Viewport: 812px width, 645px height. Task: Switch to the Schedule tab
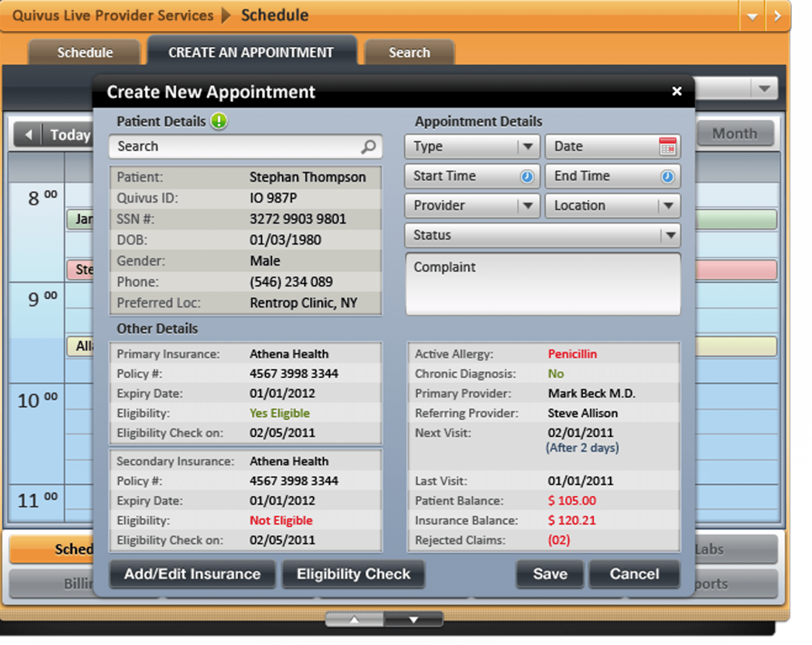coord(85,52)
